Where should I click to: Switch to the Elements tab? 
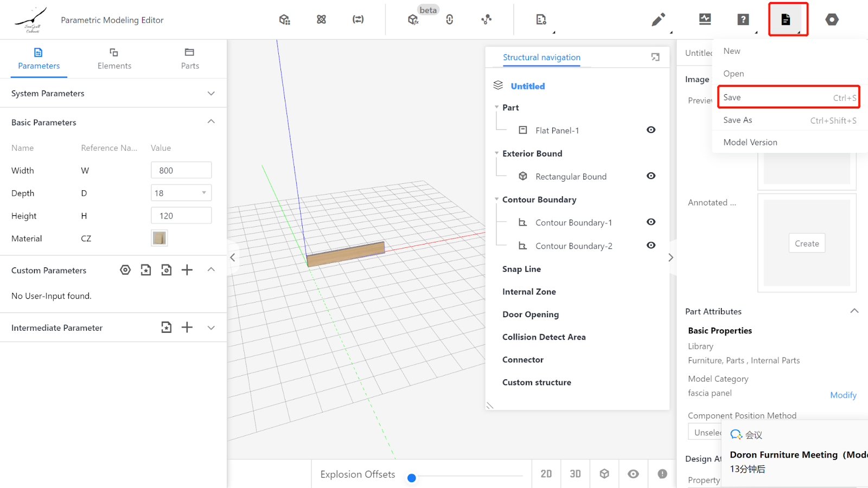[114, 59]
